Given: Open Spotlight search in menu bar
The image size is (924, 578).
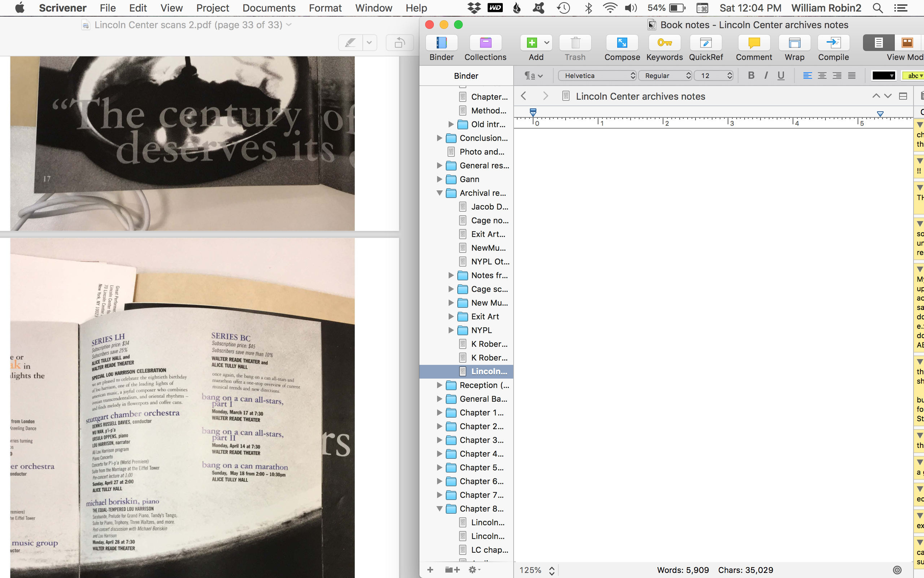Looking at the screenshot, I should pyautogui.click(x=878, y=8).
